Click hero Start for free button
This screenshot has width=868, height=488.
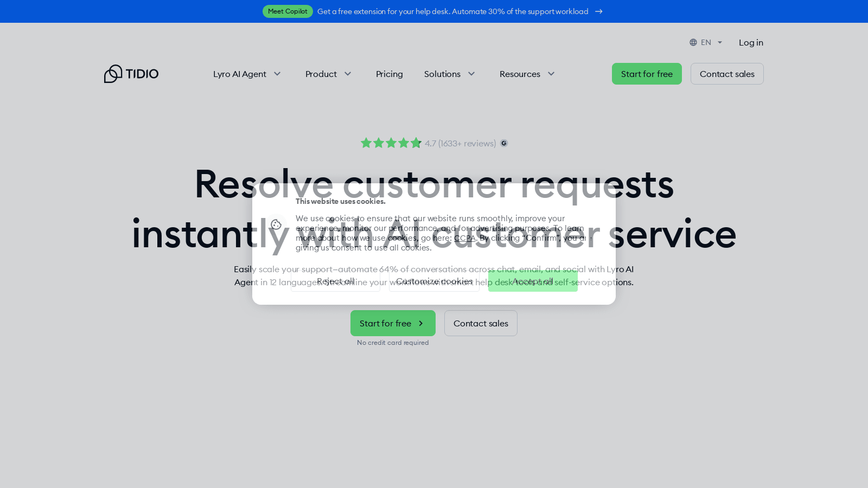393,323
